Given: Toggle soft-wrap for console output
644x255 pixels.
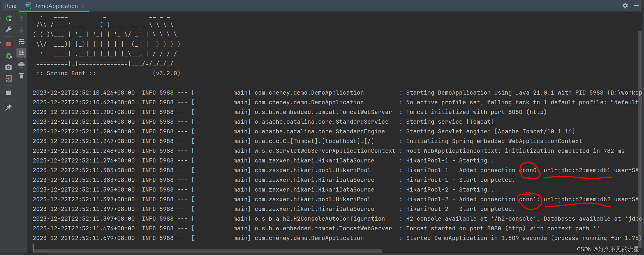Looking at the screenshot, I should pos(21,41).
